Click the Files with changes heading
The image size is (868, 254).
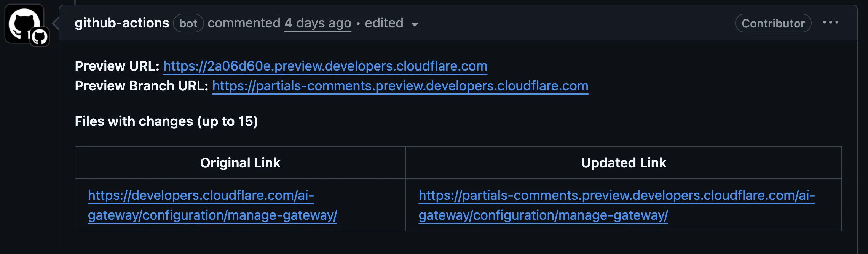[166, 122]
